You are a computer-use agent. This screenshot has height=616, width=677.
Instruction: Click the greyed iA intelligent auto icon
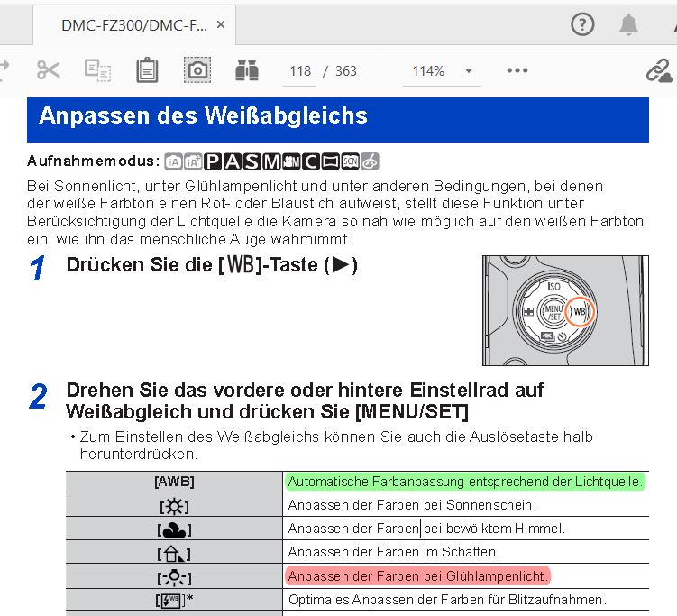tap(174, 161)
